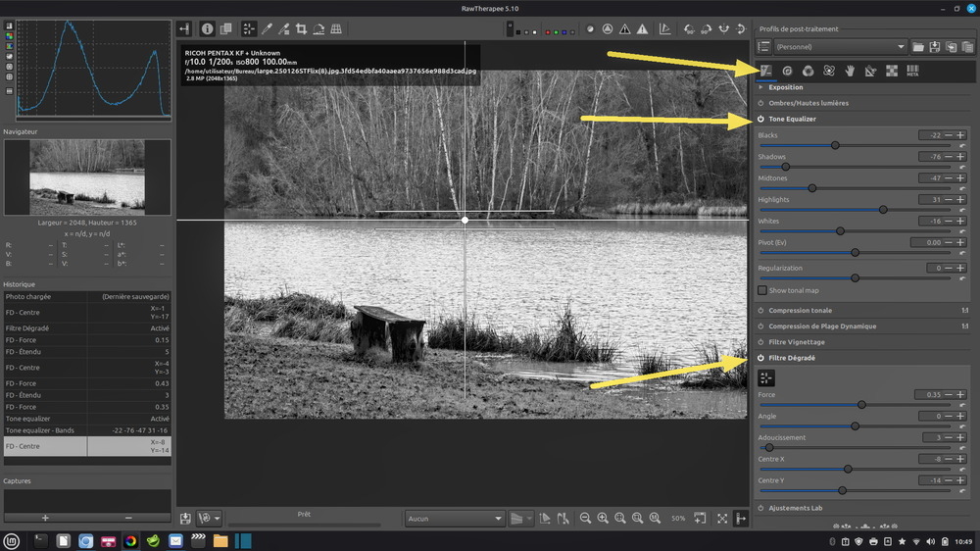Click the navigator thumbnail preview

tap(87, 177)
